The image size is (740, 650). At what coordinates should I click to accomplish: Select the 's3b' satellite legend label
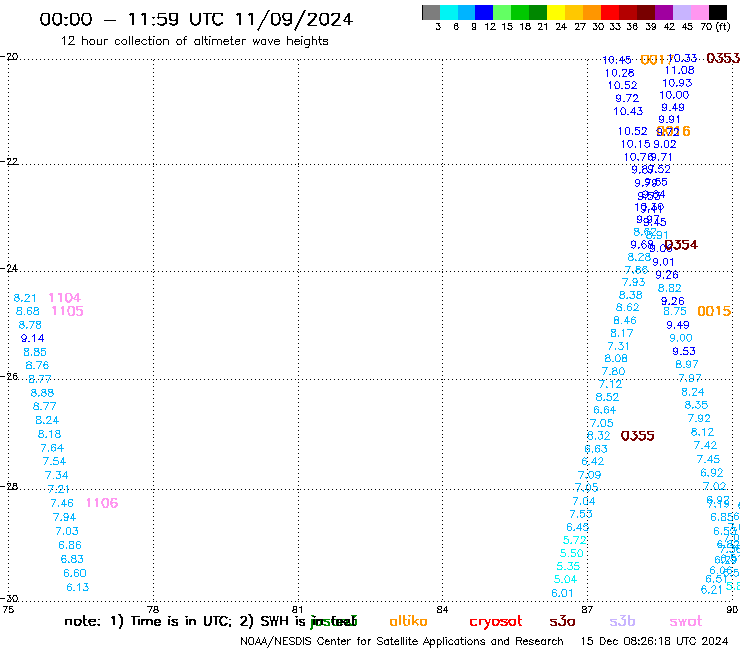coord(622,621)
